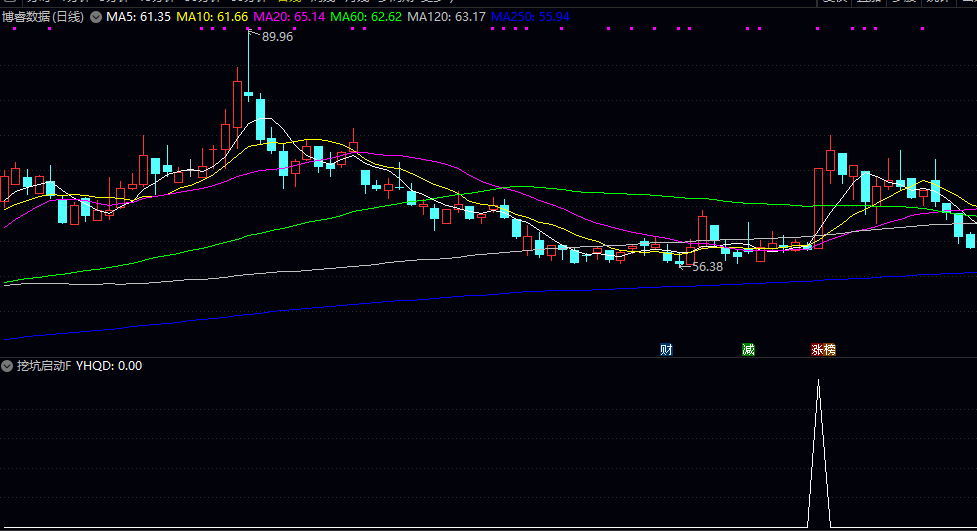Viewport: 977px width, 531px height.
Task: Select the yellow MA10 label
Action: click(214, 18)
